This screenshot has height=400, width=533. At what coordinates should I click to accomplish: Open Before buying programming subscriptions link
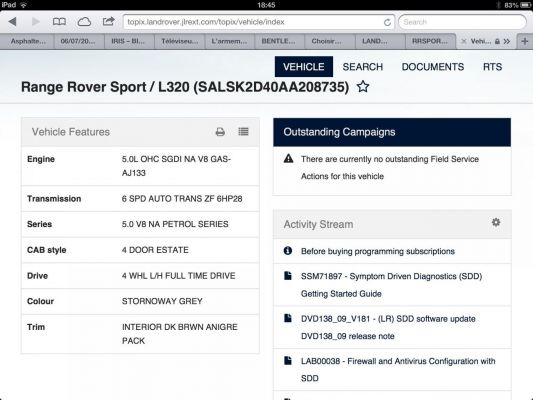pos(378,251)
